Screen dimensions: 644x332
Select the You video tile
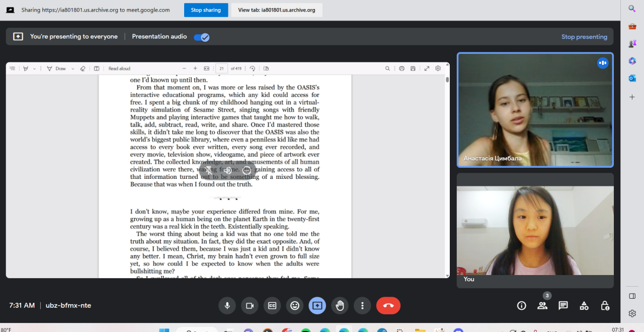[x=535, y=231]
